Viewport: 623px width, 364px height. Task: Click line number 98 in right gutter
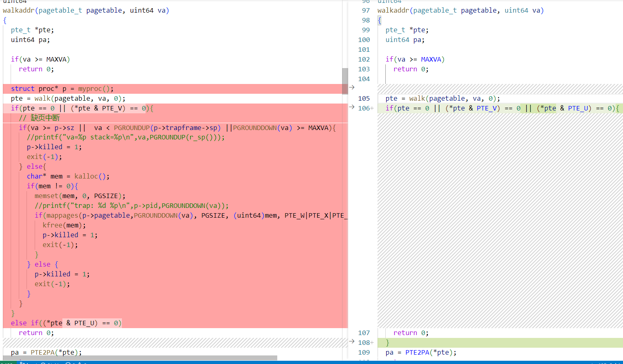(366, 20)
